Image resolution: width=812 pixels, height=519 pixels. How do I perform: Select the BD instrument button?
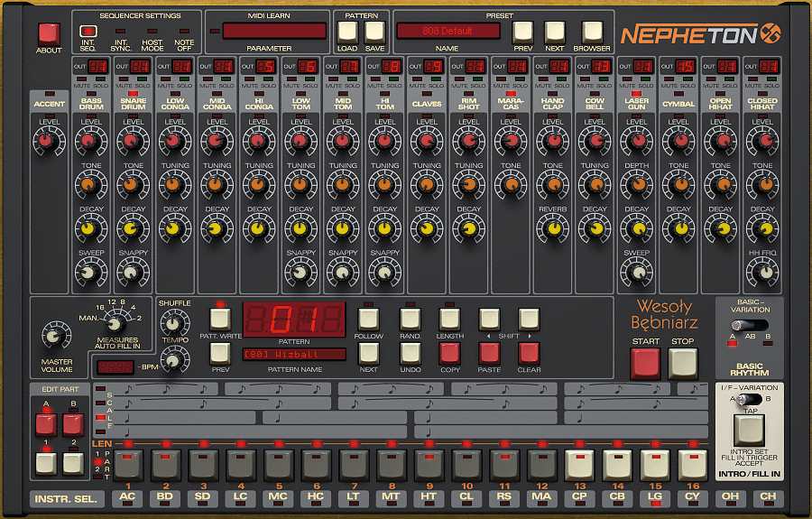click(165, 497)
